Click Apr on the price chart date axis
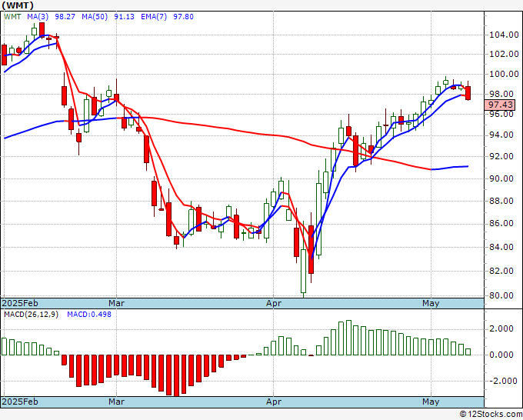 [x=274, y=303]
